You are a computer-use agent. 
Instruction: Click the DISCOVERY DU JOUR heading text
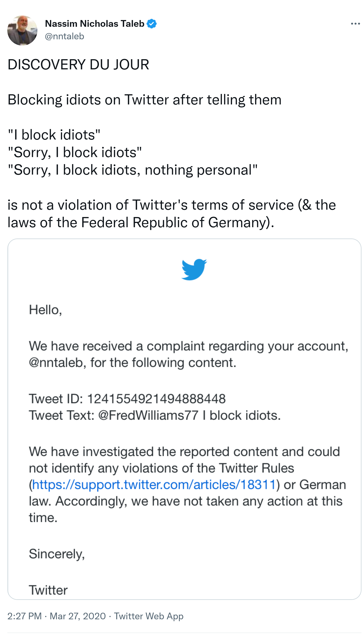(78, 65)
